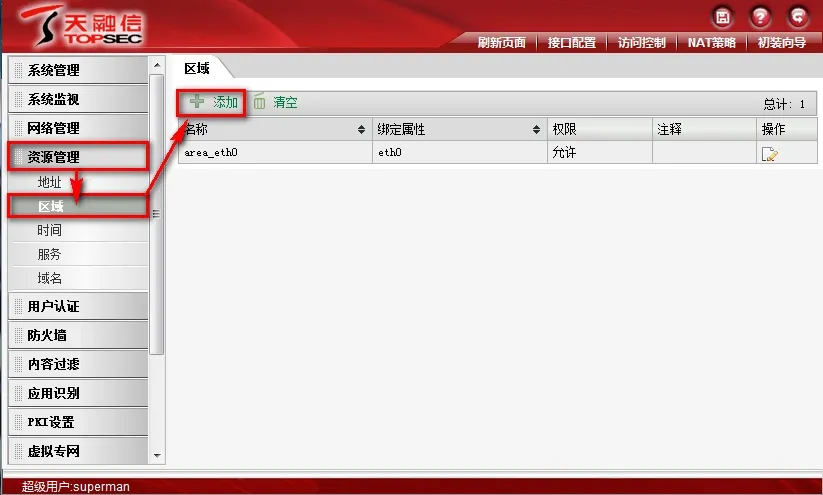Image resolution: width=823 pixels, height=495 pixels.
Task: Click 总计: 1 total count
Action: coord(784,104)
